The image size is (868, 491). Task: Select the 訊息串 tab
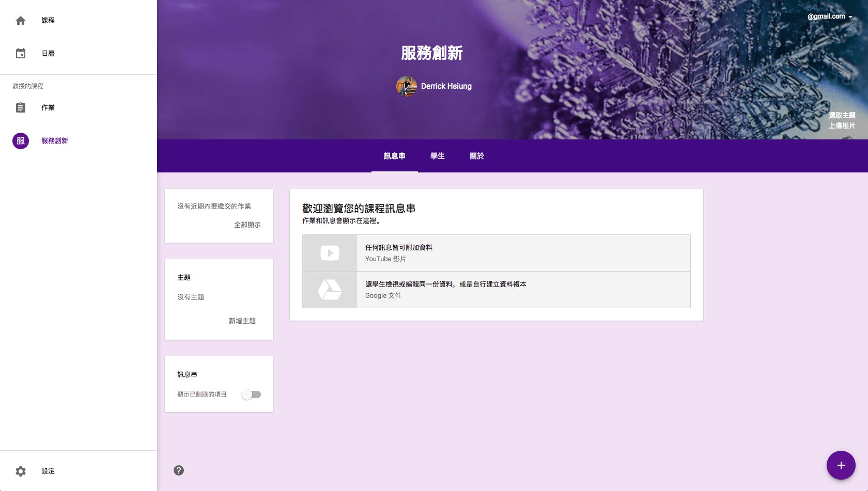point(394,156)
